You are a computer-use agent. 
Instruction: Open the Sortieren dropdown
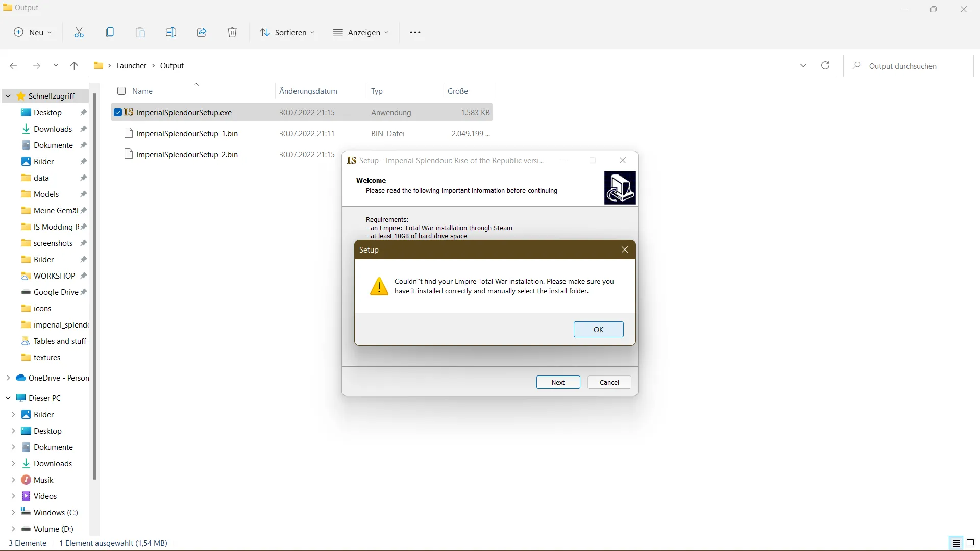coord(287,32)
